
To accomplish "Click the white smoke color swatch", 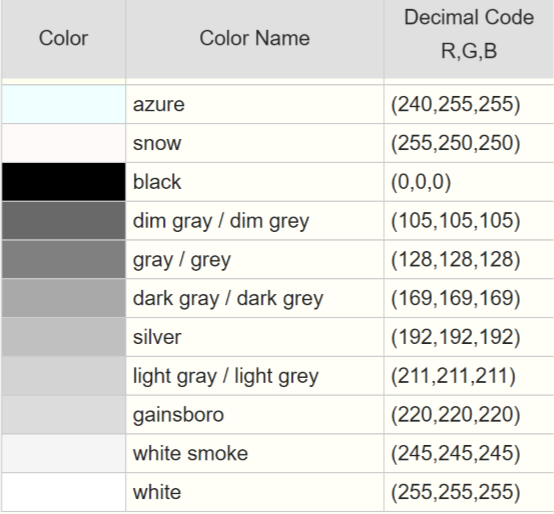I will (x=64, y=454).
